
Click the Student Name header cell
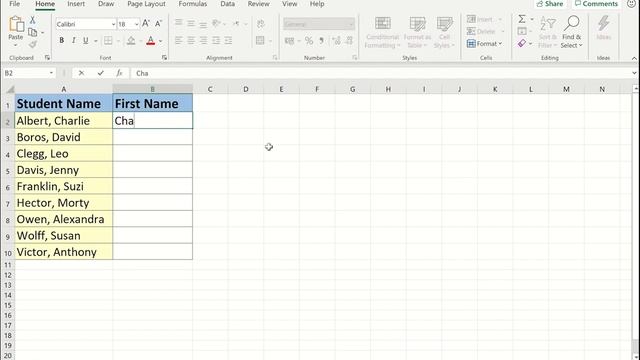tap(64, 104)
